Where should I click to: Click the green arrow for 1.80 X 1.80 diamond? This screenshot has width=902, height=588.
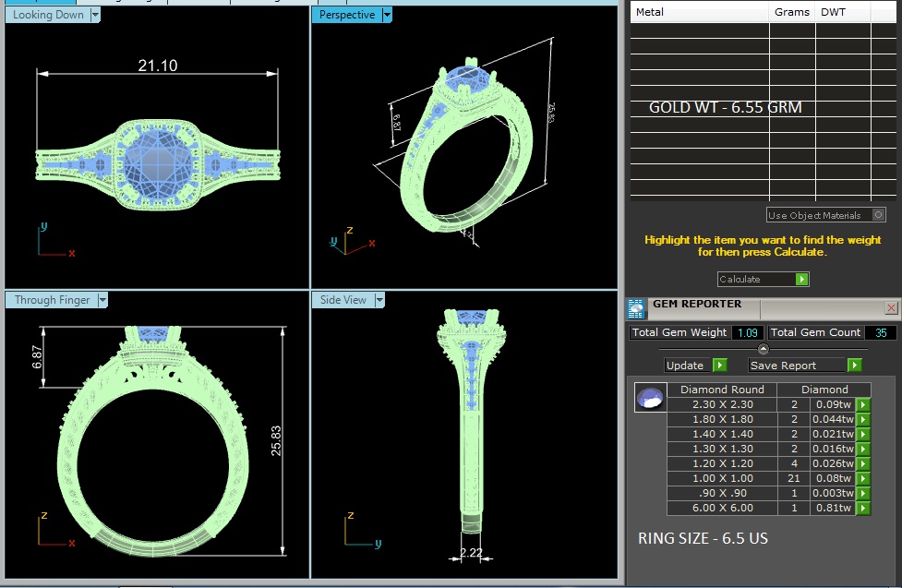tap(863, 419)
